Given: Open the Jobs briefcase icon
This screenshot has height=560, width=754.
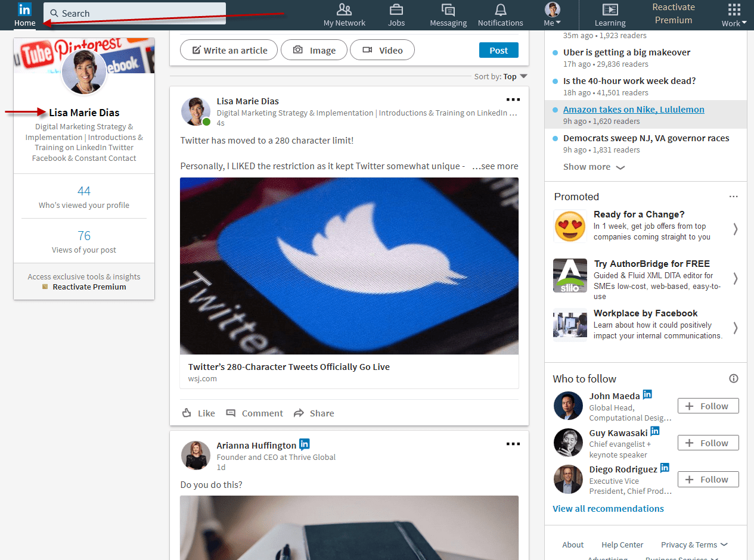Looking at the screenshot, I should click(x=396, y=10).
